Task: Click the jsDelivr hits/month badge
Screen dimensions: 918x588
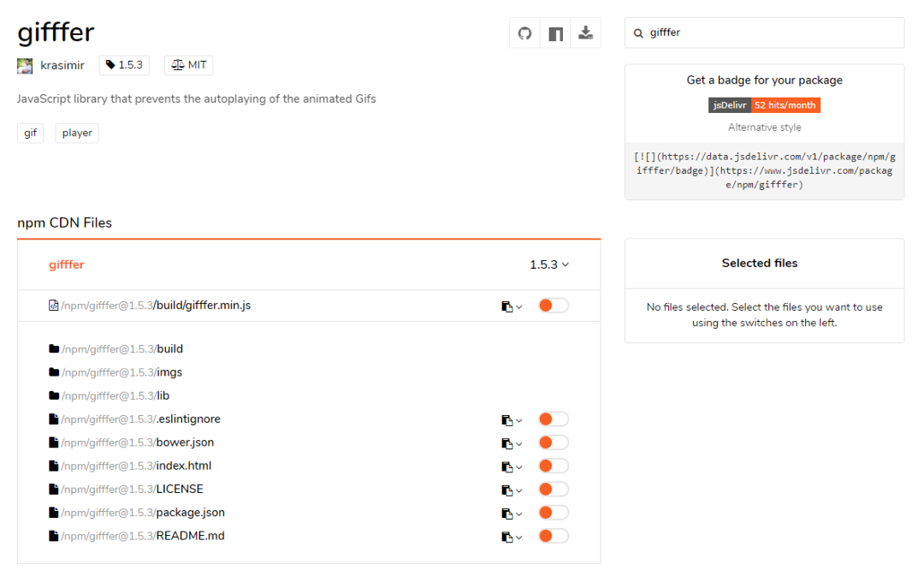Action: click(764, 105)
